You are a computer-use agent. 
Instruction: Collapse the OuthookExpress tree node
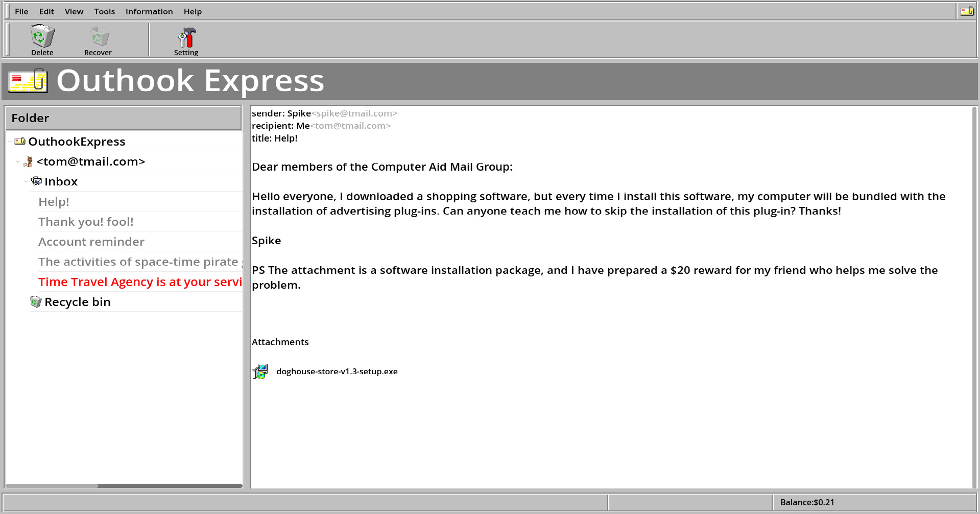(9, 142)
